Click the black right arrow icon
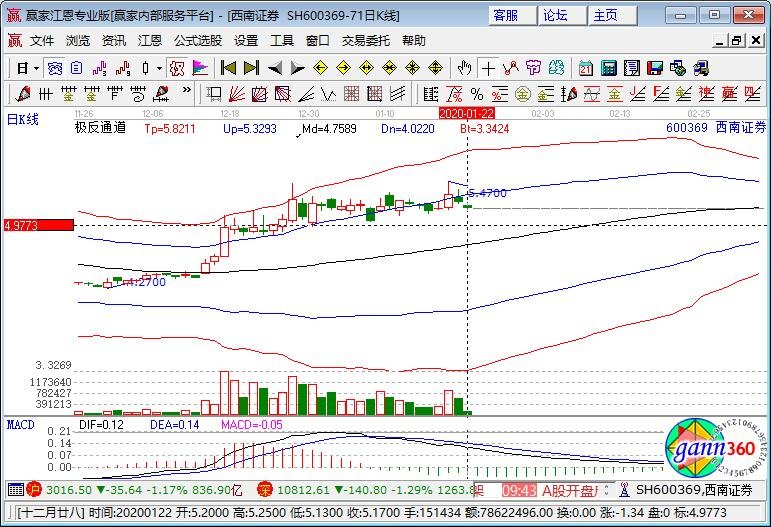 (x=297, y=68)
